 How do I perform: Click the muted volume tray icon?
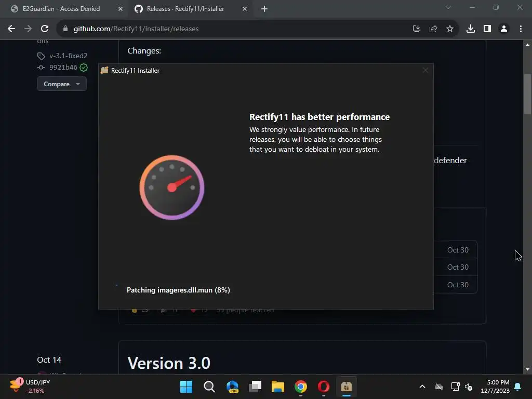click(x=469, y=387)
